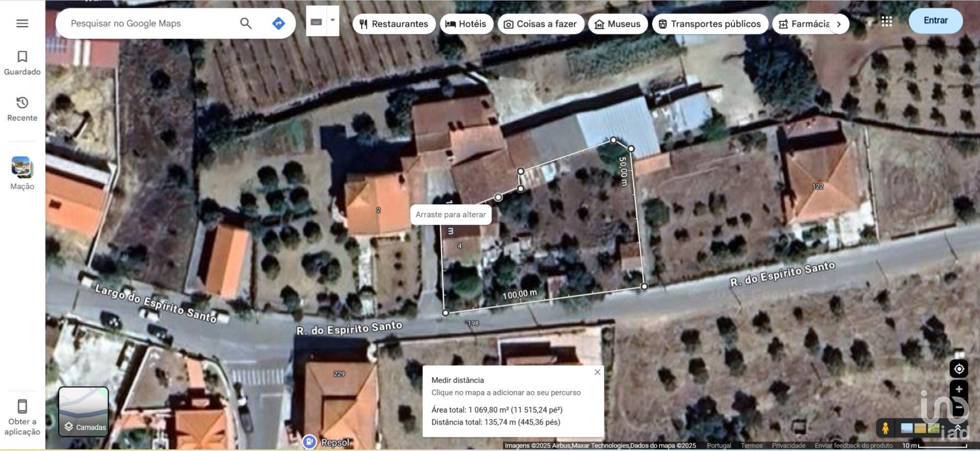The image size is (980, 451).
Task: Open Enviar feedback do produto link
Action: (853, 445)
